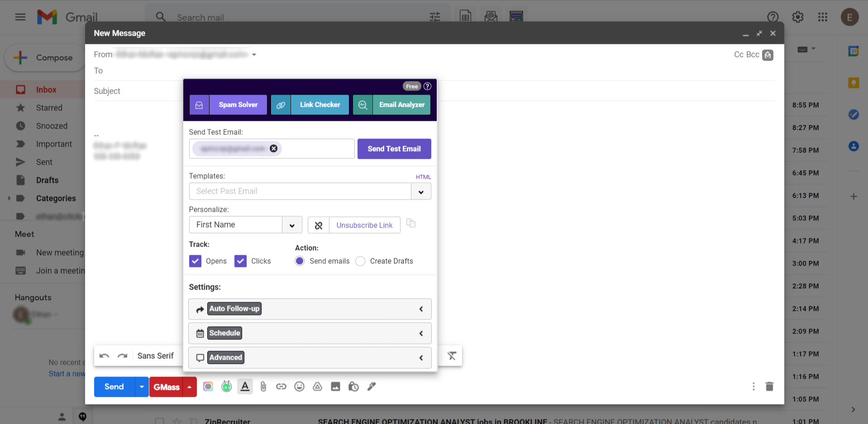Remove formatting icon
Viewport: 868px width, 424px height.
(x=452, y=356)
